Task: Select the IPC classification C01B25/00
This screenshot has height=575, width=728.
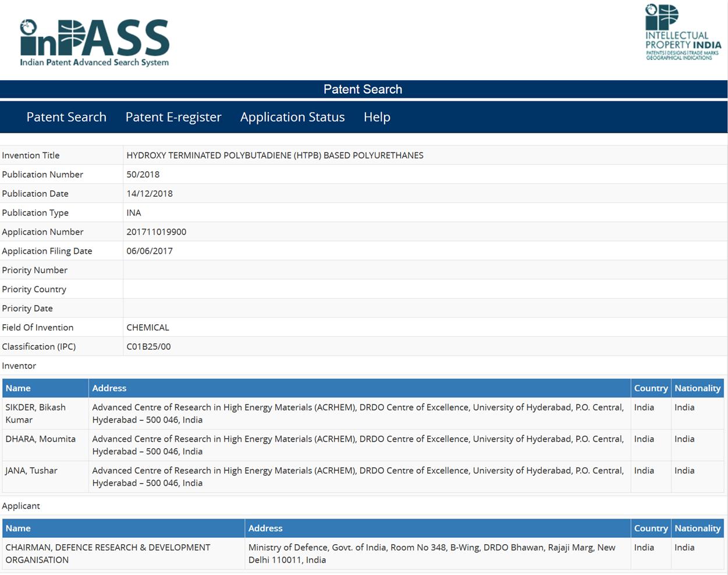Action: (148, 346)
